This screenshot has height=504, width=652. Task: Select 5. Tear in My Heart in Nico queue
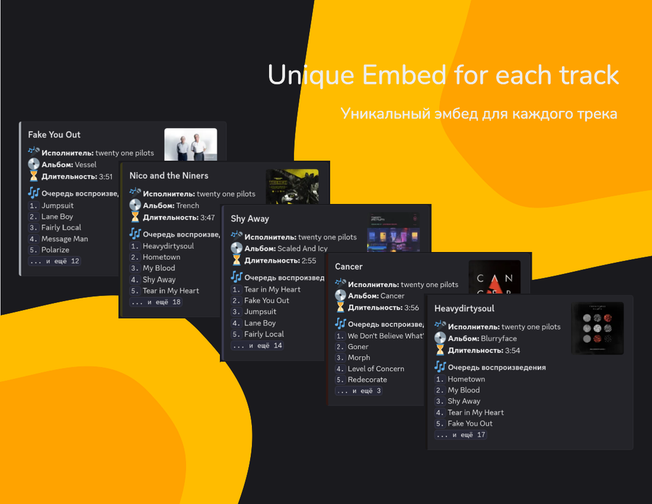pos(164,291)
